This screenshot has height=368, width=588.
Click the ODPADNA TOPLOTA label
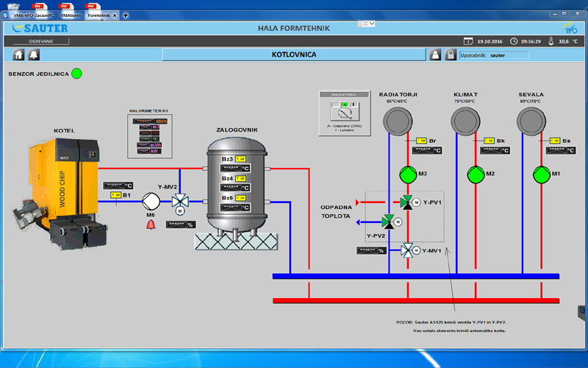click(x=336, y=211)
